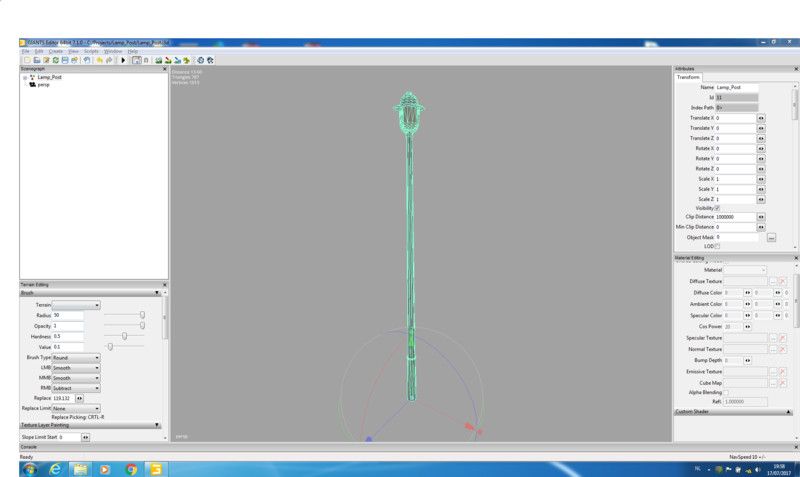This screenshot has width=800, height=477.
Task: Clear the Diffuse Texture with red X
Action: pos(783,282)
